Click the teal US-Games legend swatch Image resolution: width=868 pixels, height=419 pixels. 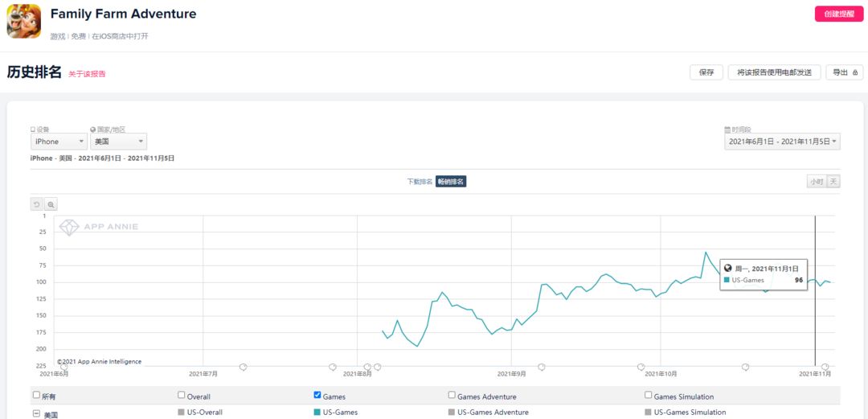(317, 413)
